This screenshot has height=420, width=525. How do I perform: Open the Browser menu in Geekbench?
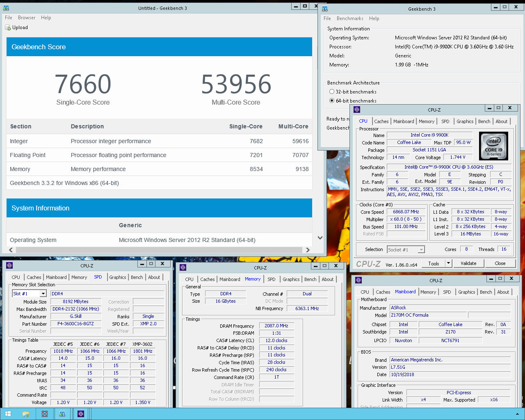(x=27, y=18)
